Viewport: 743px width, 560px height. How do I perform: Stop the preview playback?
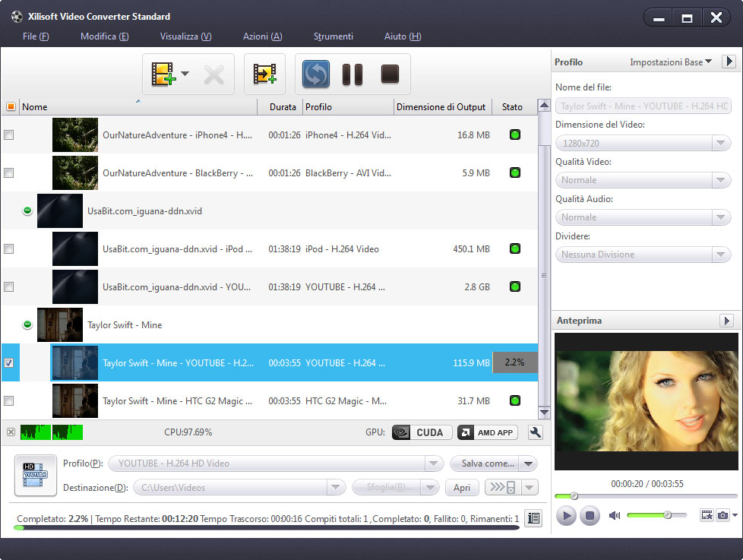point(590,515)
